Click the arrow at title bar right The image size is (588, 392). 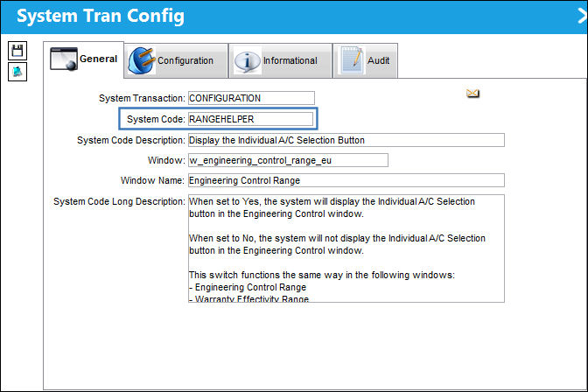(583, 17)
